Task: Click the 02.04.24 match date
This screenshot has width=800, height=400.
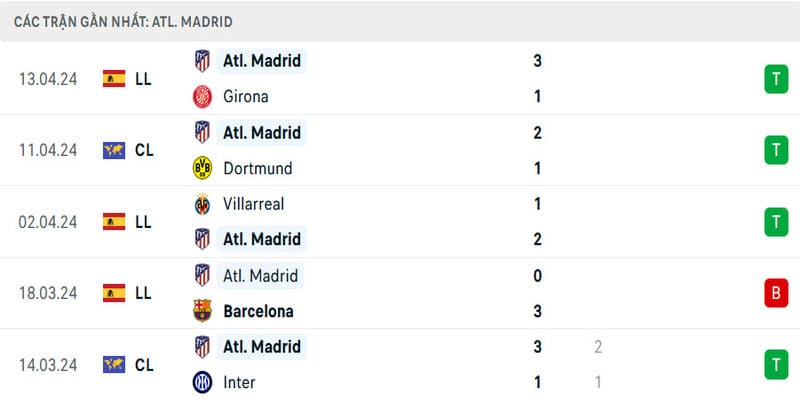Action: pos(48,222)
